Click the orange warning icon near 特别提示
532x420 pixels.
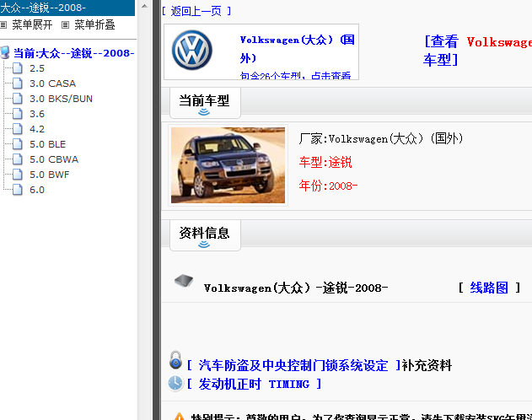click(179, 417)
